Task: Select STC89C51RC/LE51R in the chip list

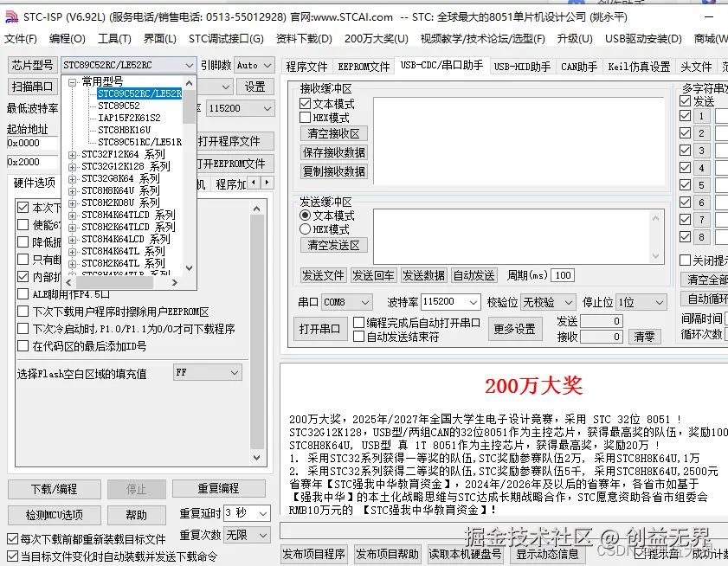Action: 139,142
